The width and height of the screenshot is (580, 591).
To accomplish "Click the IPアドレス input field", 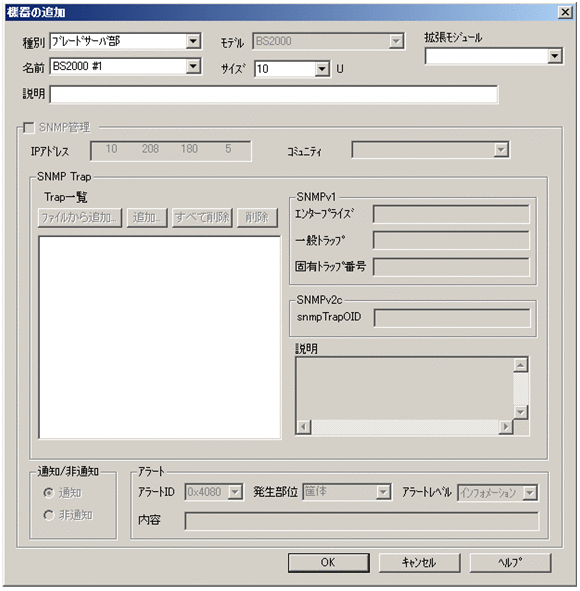I will [171, 151].
